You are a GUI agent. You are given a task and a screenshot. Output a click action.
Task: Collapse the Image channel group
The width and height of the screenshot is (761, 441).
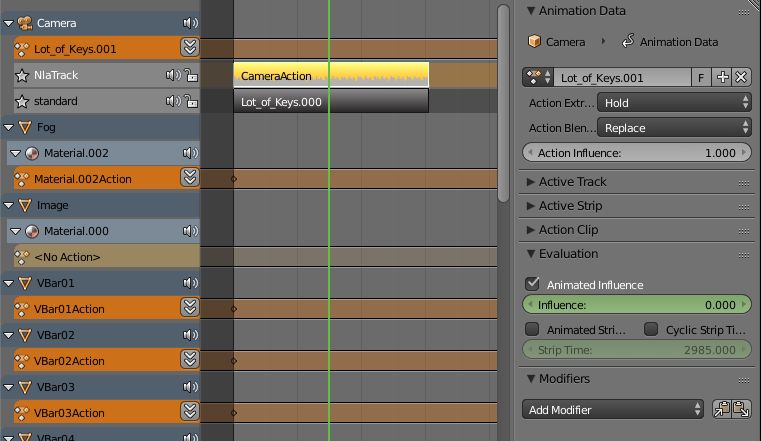8,205
